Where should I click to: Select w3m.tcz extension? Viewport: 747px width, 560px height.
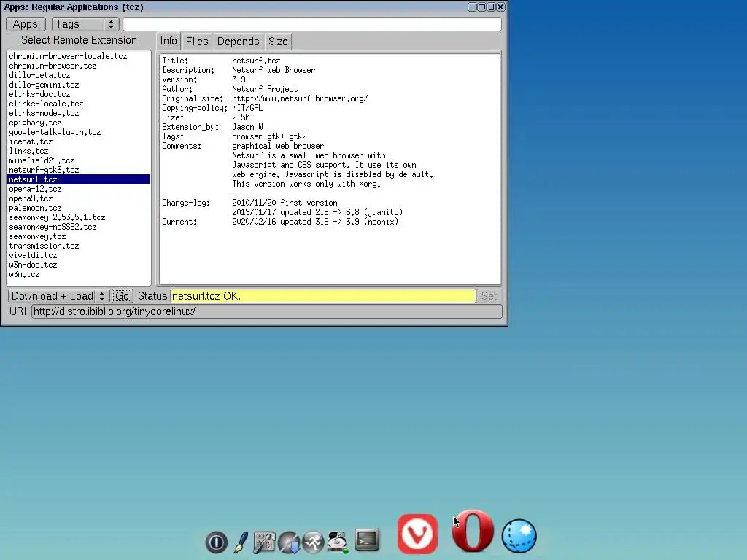pos(79,274)
